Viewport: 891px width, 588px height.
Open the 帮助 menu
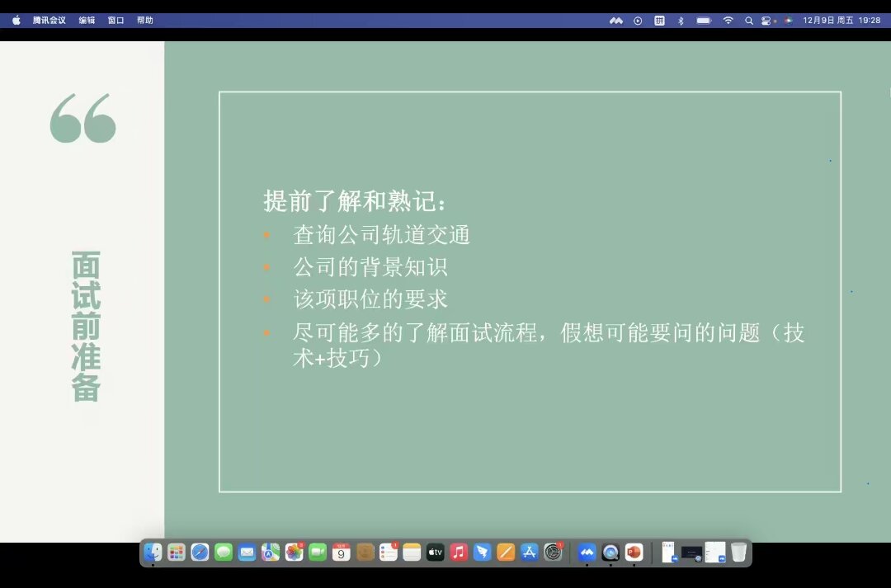point(145,21)
